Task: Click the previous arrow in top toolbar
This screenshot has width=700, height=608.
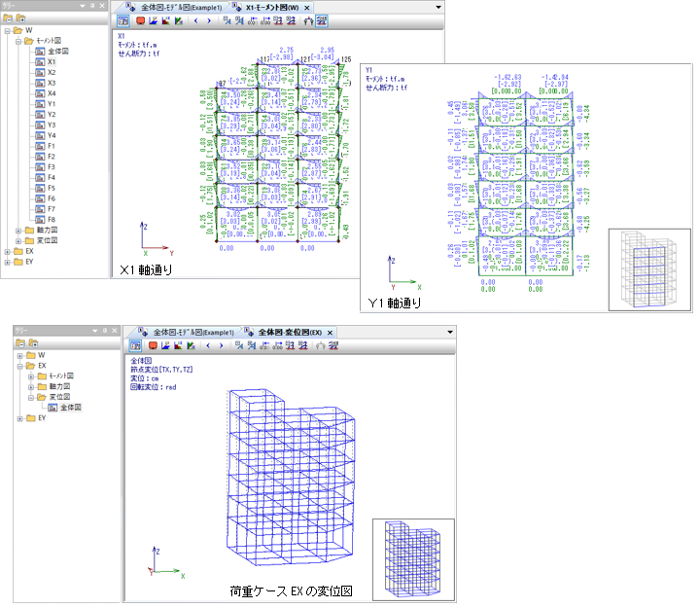Action: coord(195,19)
